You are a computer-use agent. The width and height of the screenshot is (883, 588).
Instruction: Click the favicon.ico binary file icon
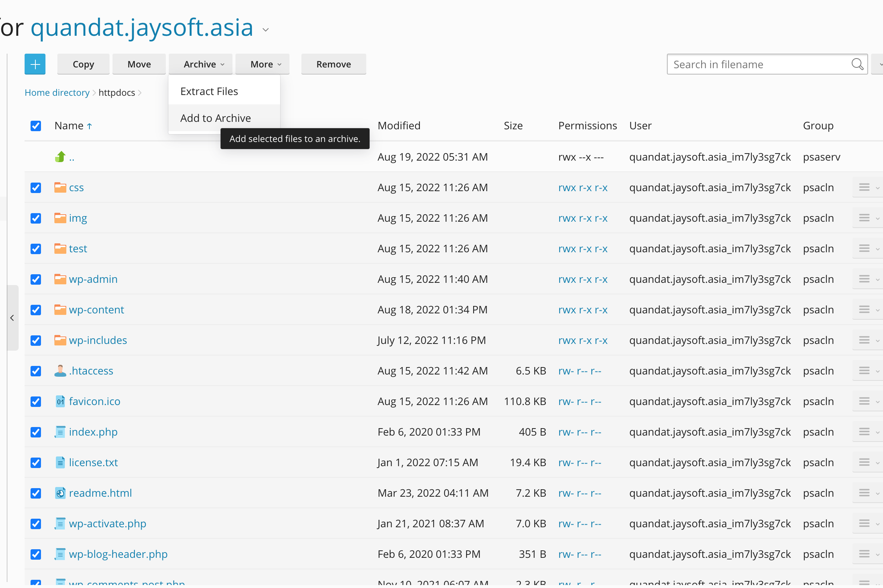(60, 401)
